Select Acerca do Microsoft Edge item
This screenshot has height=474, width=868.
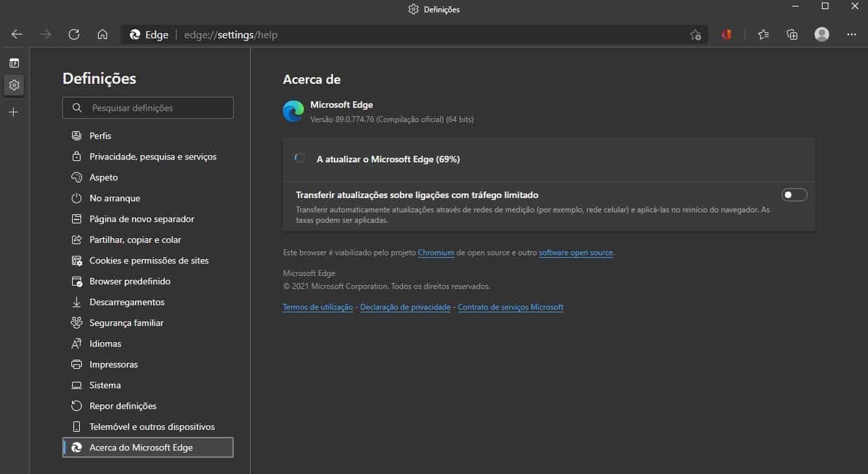148,447
